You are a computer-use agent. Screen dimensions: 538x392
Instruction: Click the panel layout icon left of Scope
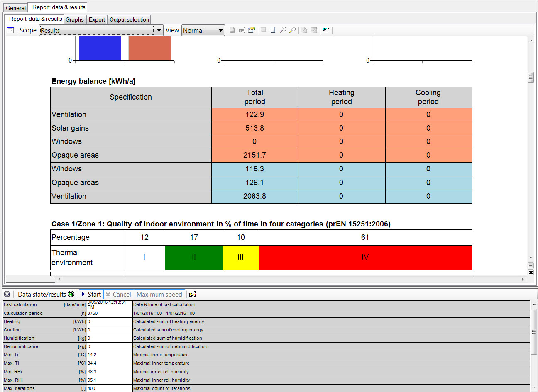(x=10, y=30)
